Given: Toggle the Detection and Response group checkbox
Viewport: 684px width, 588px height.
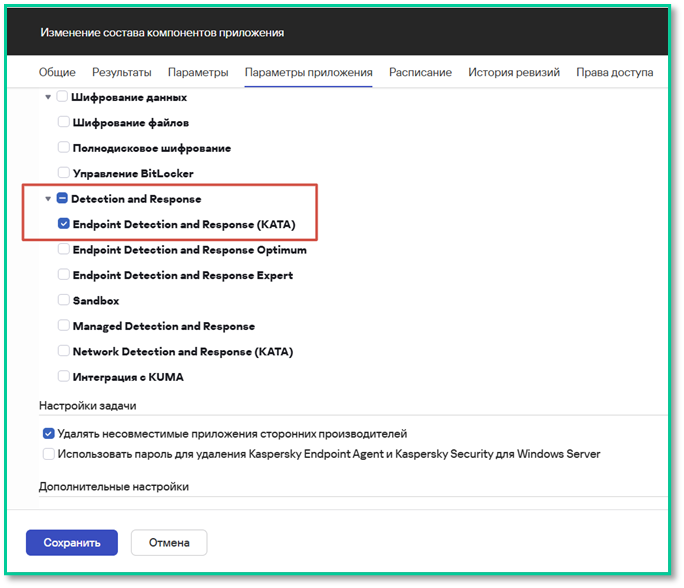Looking at the screenshot, I should point(62,198).
